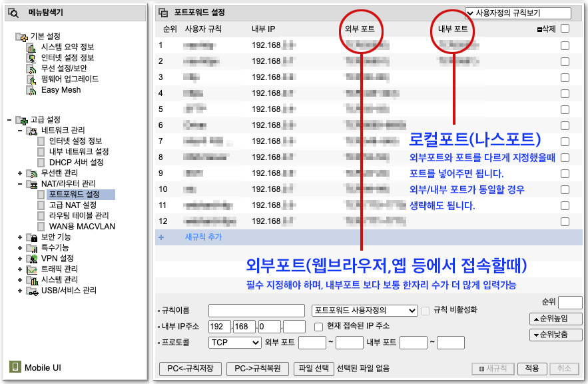Click the 고급 설정 folder icon
This screenshot has height=384, width=588.
click(x=22, y=120)
